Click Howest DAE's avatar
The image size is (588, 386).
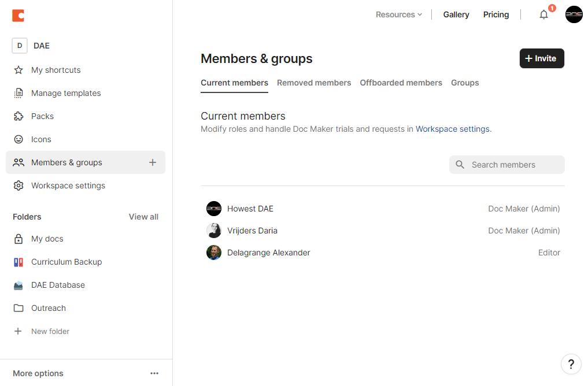point(214,209)
